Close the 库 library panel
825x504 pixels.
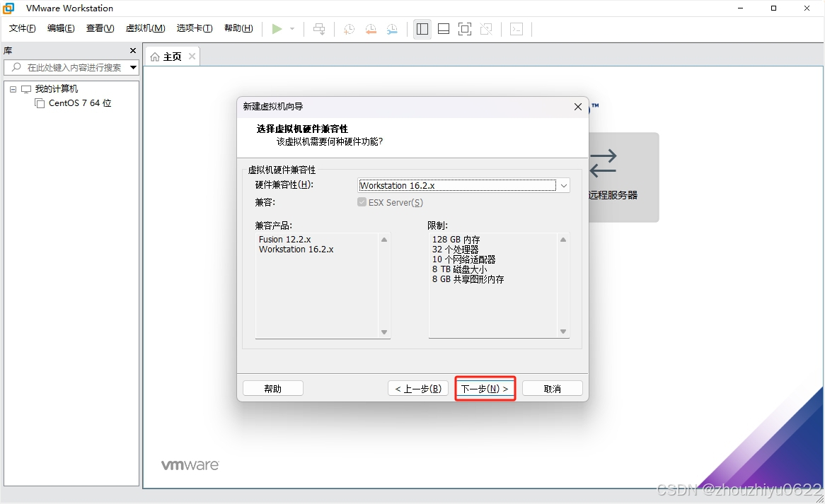[x=132, y=50]
